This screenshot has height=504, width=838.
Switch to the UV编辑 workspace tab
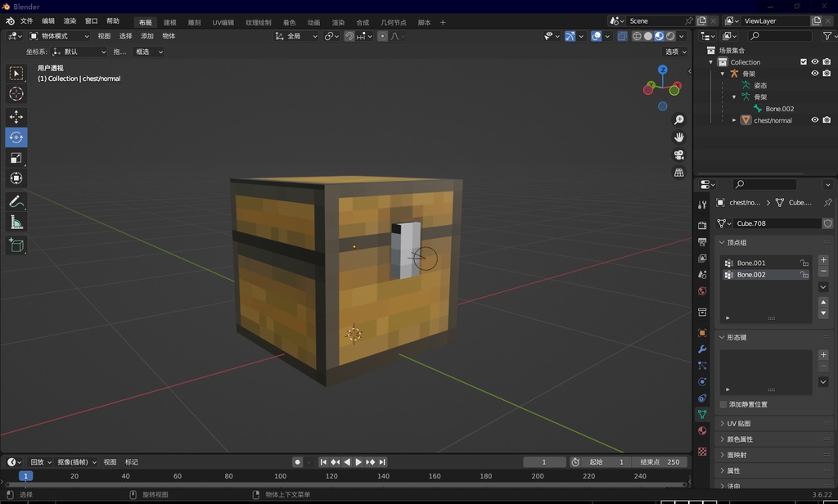tap(223, 22)
